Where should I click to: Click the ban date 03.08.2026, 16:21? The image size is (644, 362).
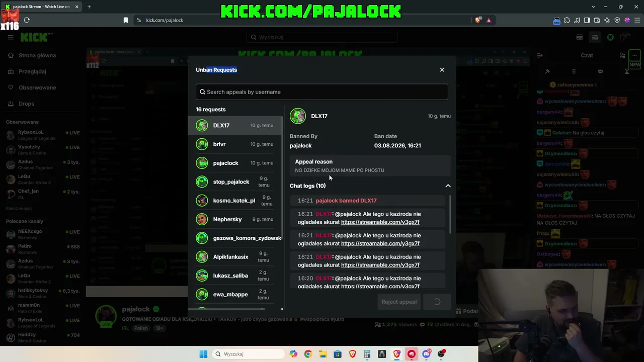397,146
